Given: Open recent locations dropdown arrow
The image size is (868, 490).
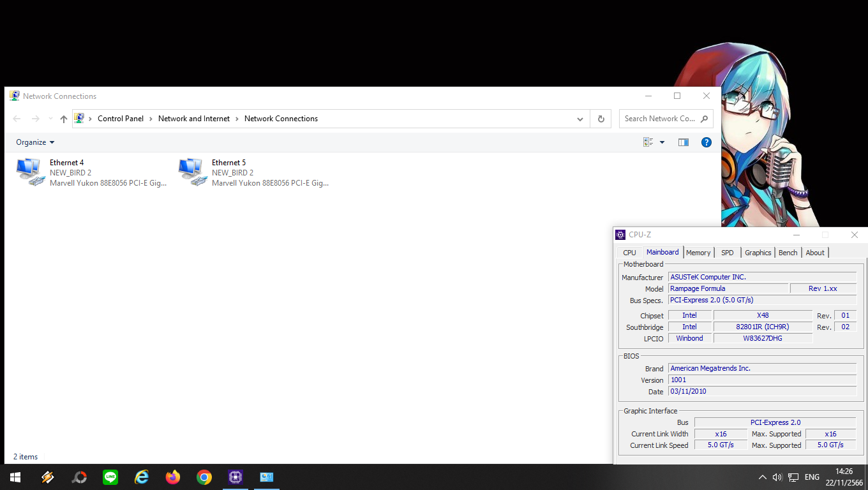Looking at the screenshot, I should click(50, 119).
